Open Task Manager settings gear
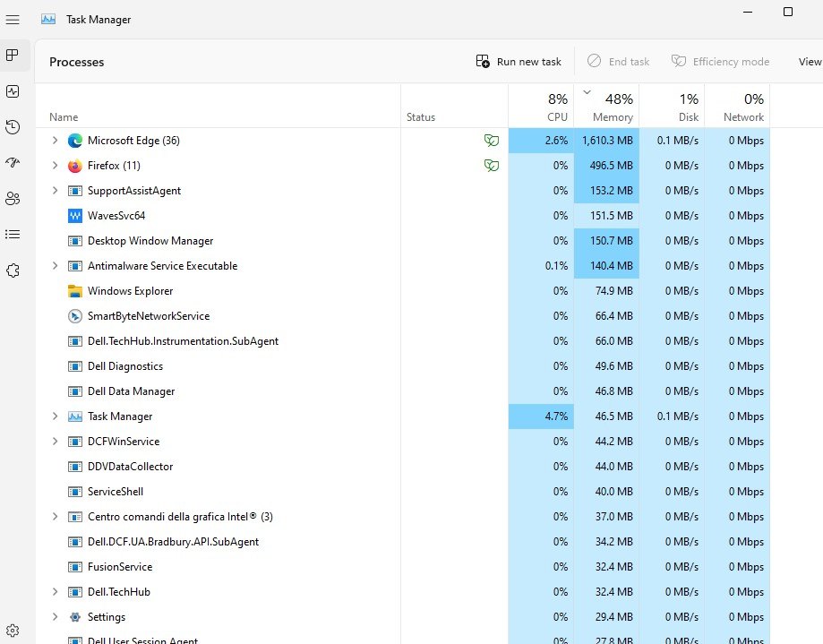823x644 pixels. click(13, 631)
